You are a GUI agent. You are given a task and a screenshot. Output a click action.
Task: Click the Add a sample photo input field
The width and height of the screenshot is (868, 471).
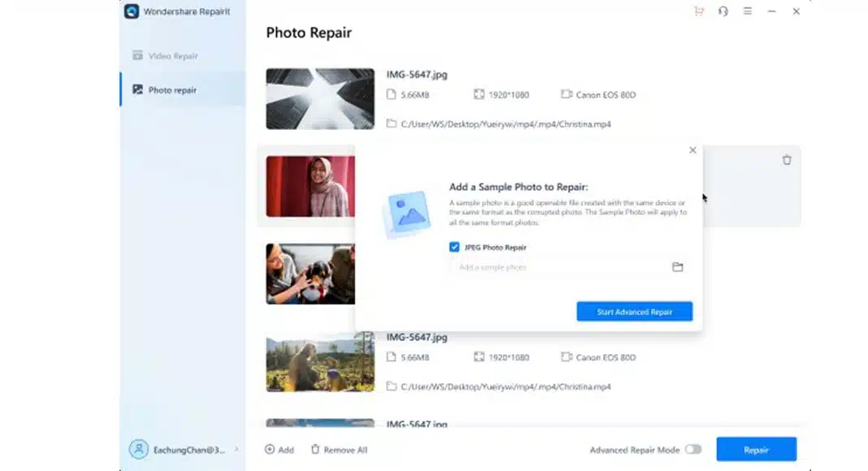click(561, 266)
